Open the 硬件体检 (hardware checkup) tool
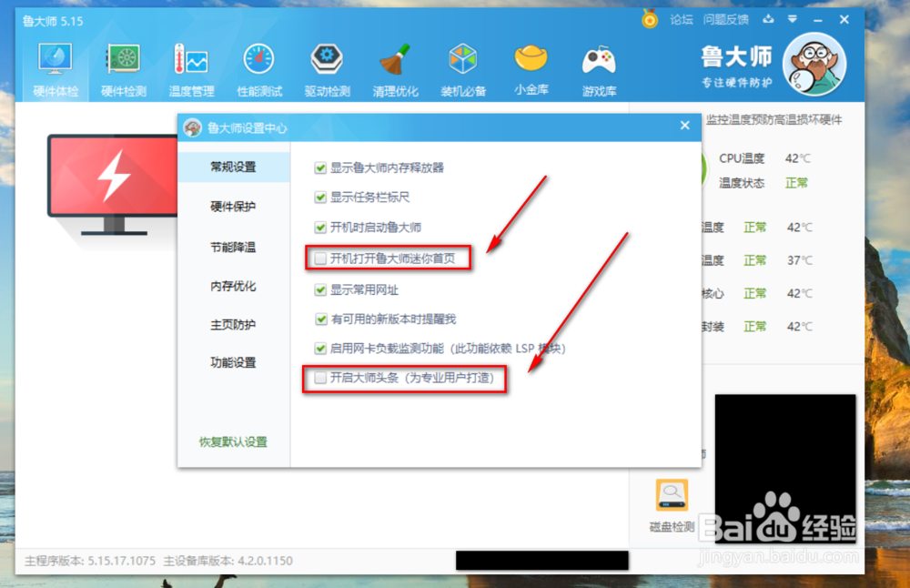The image size is (910, 588). [54, 64]
